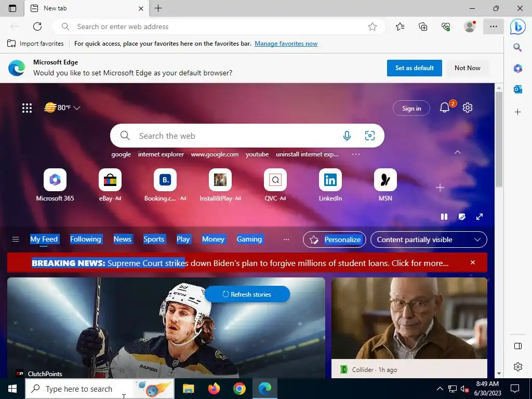
Task: Click the Personalize button
Action: [334, 240]
